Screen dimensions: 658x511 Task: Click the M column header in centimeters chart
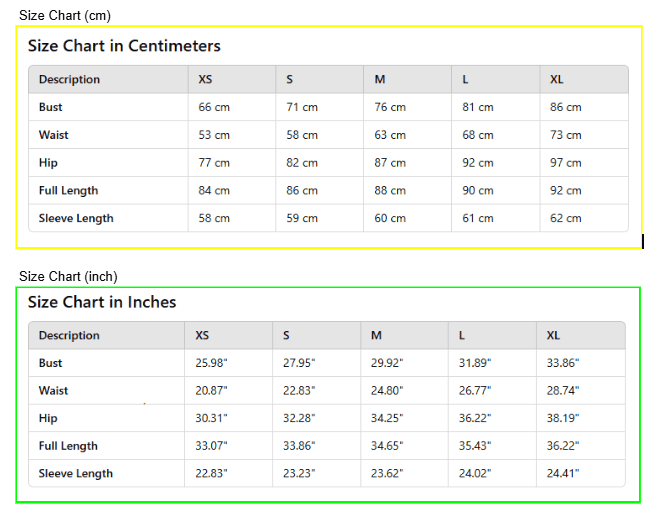click(x=380, y=79)
